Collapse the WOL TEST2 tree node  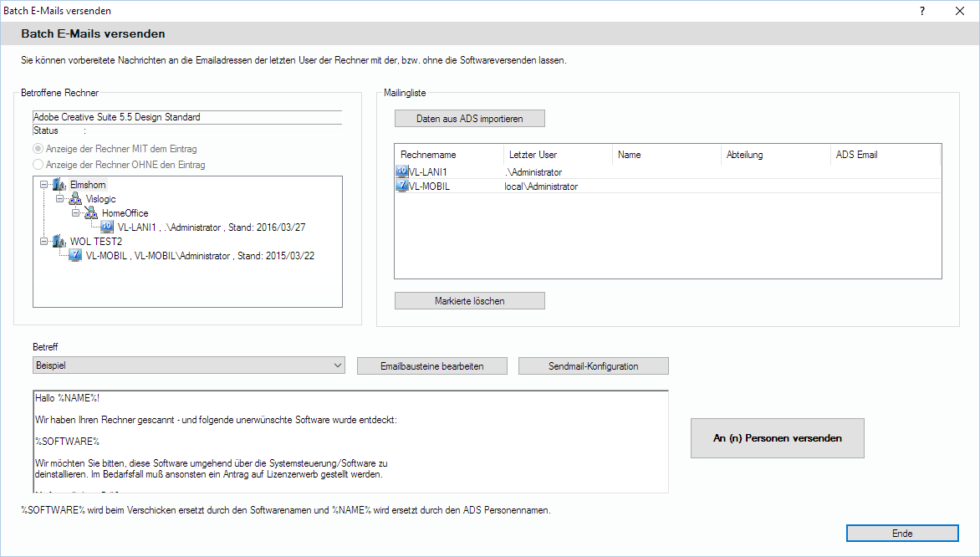pyautogui.click(x=43, y=242)
